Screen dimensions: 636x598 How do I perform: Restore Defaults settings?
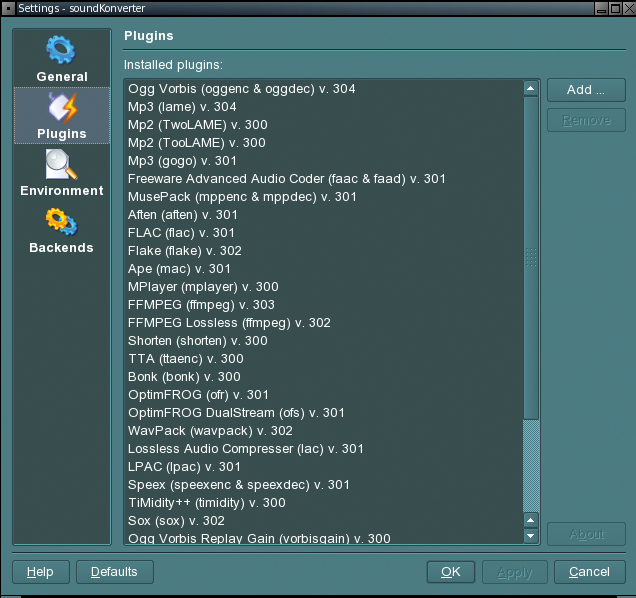(114, 572)
